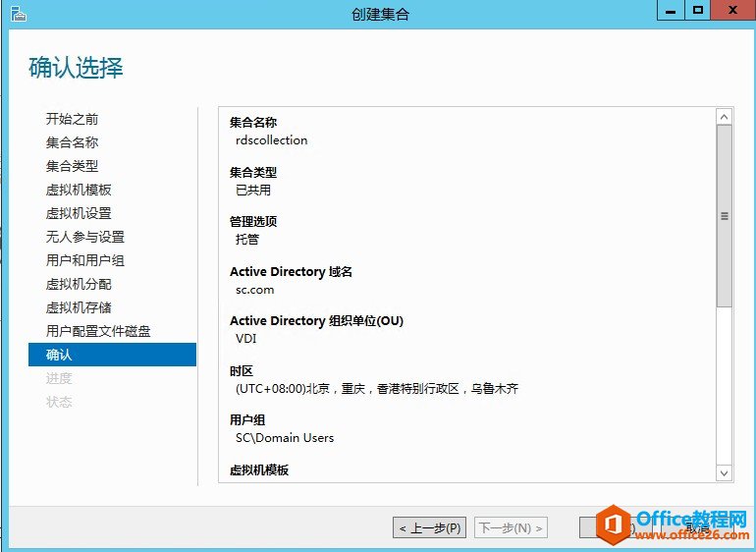Image resolution: width=756 pixels, height=552 pixels.
Task: Maximize the 创建集合 window
Action: 697,10
